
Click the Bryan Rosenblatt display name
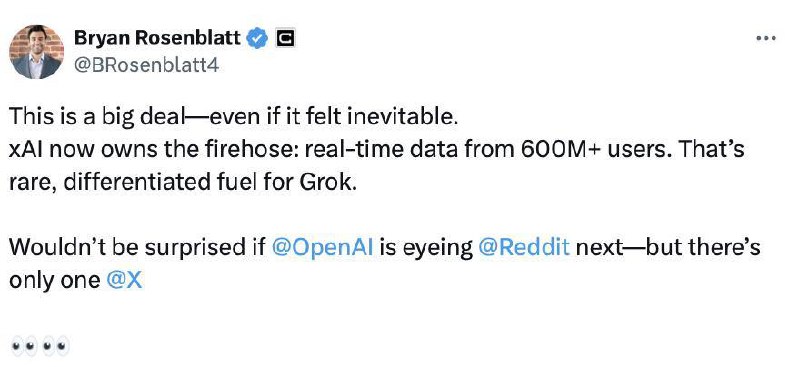[158, 38]
